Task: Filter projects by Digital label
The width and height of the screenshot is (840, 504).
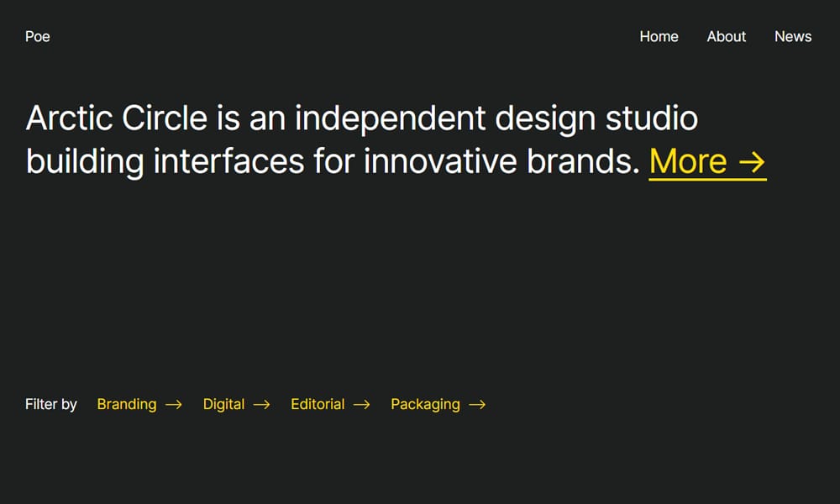Action: [223, 404]
